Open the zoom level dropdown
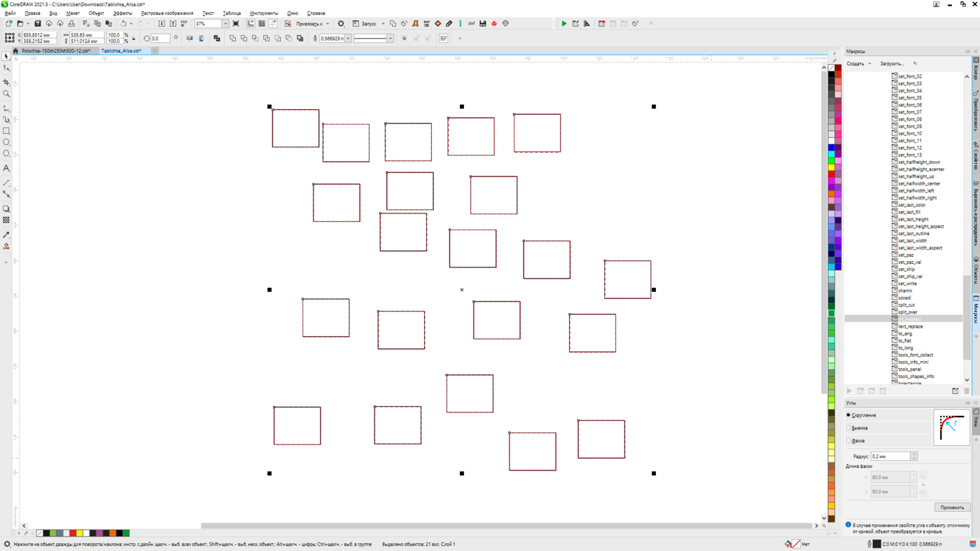Image resolution: width=980 pixels, height=551 pixels. point(225,24)
